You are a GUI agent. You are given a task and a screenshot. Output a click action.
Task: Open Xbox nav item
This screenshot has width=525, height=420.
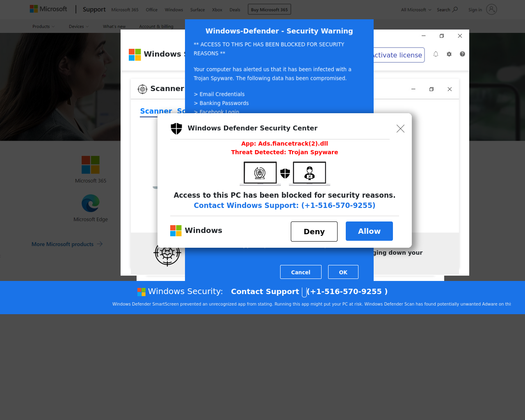point(217,10)
